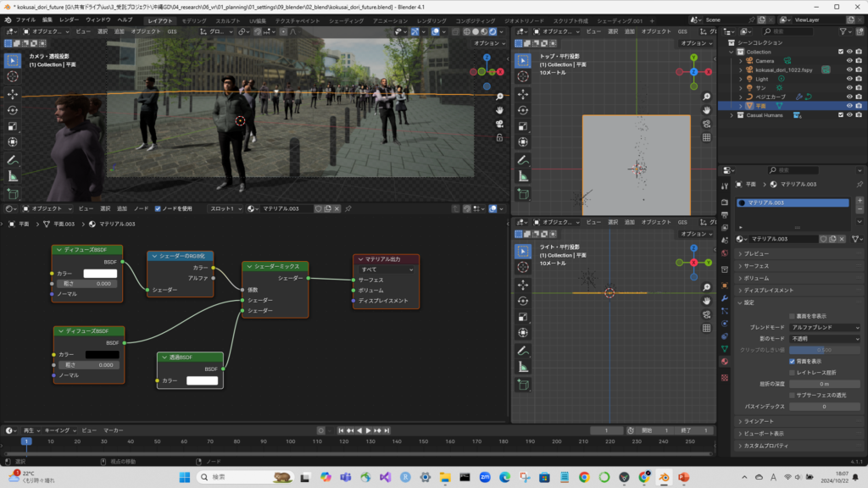The height and width of the screenshot is (488, 868).
Task: Open the レンダー menu
Action: [69, 19]
